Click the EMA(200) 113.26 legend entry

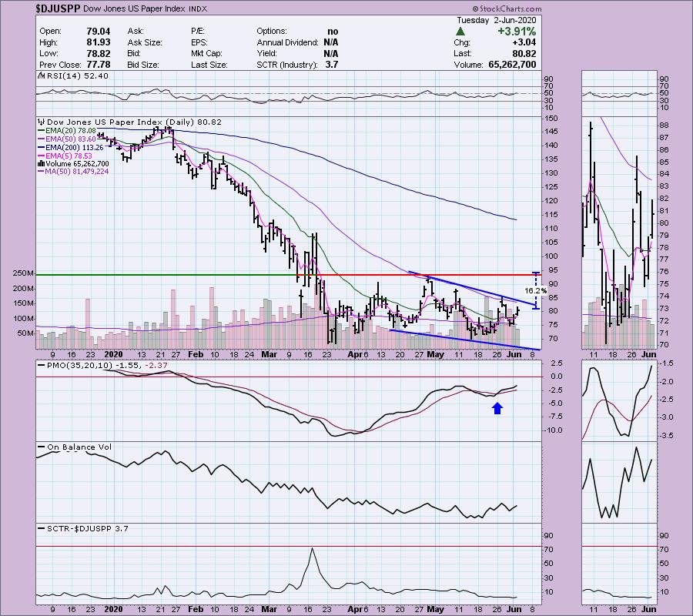pos(71,148)
